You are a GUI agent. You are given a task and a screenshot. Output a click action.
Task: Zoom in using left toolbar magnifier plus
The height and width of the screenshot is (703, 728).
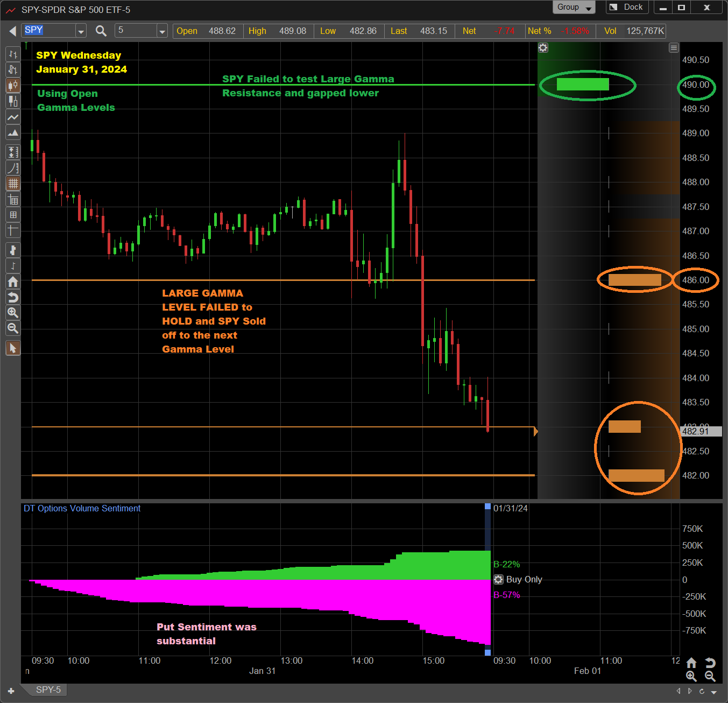[13, 313]
